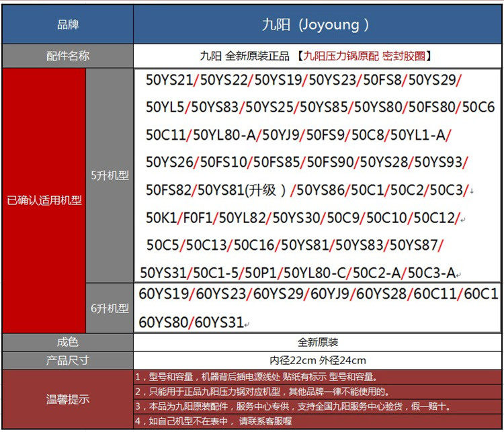Viewport: 504px width, 432px height.
Task: Click the 内径22cm 外径24cm size value
Action: point(318,360)
